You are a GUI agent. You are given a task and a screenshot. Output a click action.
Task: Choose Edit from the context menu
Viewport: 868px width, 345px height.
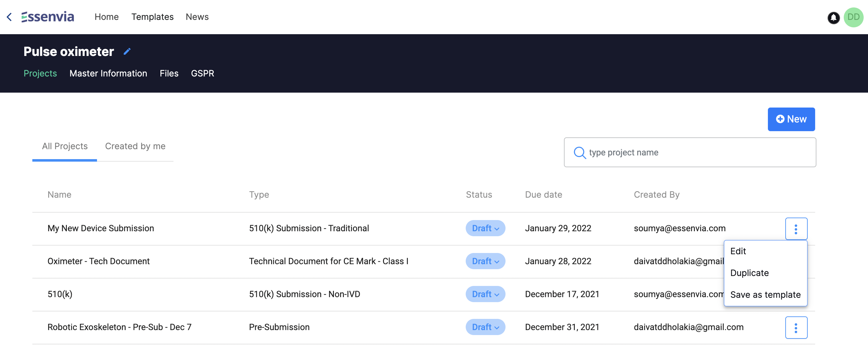click(738, 251)
